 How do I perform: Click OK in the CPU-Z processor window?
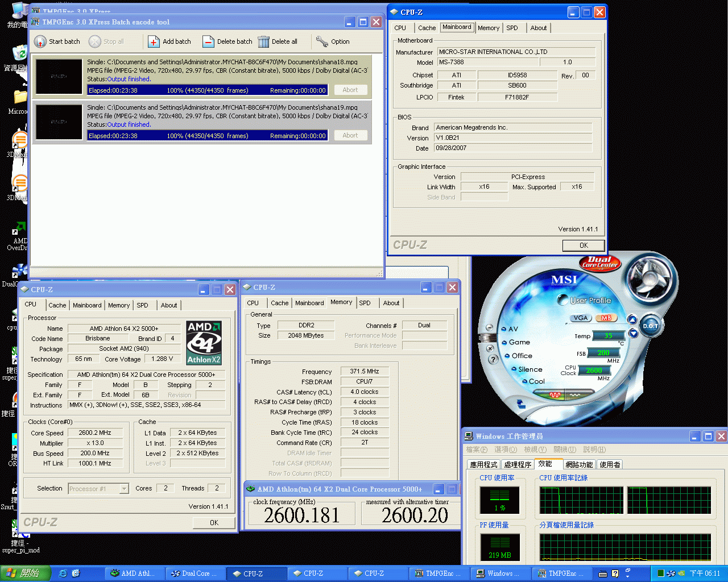tap(214, 523)
